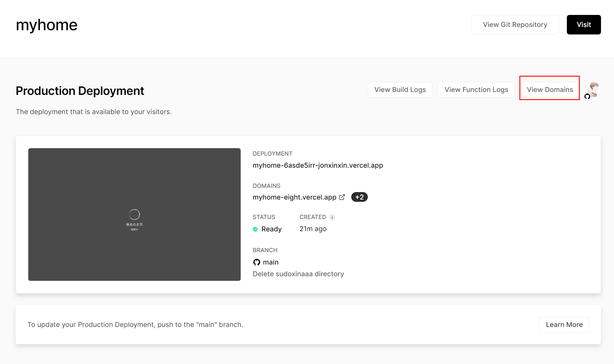Click the green Ready status dot

pyautogui.click(x=255, y=229)
